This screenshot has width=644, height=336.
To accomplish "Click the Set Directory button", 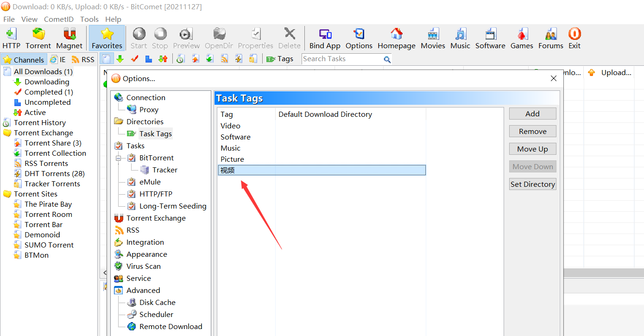I will pyautogui.click(x=532, y=184).
